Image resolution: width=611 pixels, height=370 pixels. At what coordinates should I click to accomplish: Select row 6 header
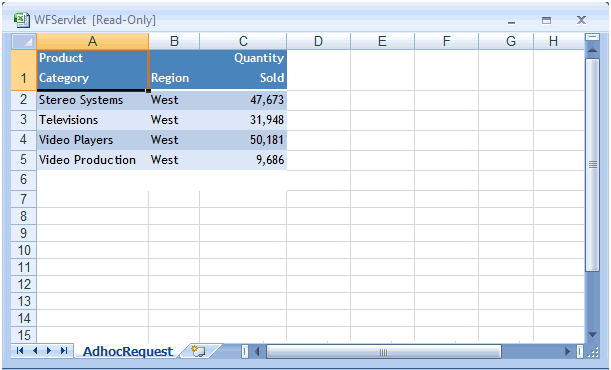[x=24, y=180]
